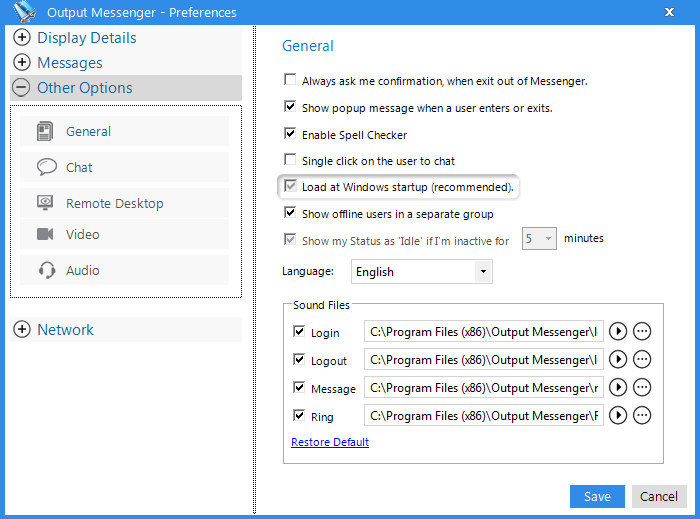Screen dimensions: 700x519
Task: Disable the Enable Spell Checker checkbox
Action: [x=290, y=133]
